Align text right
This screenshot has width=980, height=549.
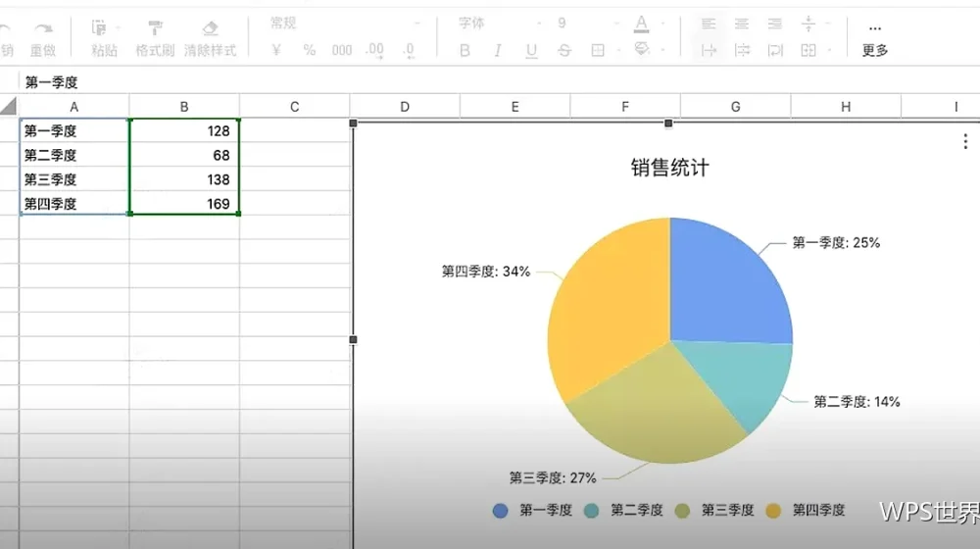click(x=775, y=24)
